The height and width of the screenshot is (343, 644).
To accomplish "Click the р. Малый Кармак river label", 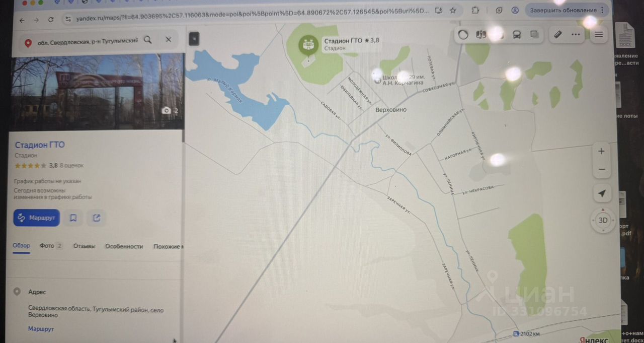I will [224, 90].
